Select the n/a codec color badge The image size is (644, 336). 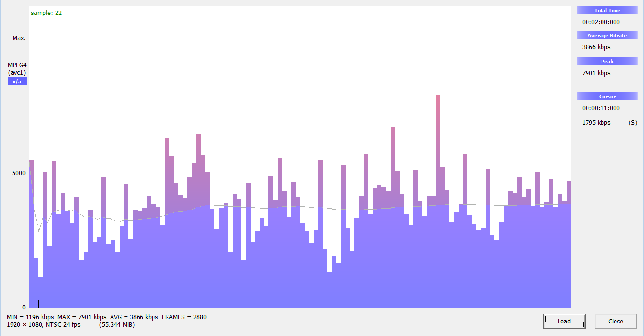(x=17, y=81)
